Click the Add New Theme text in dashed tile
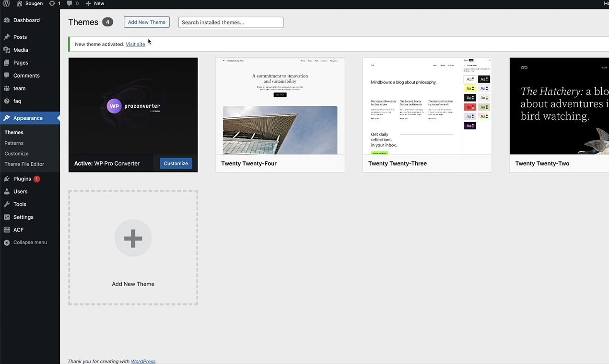Screen dimensions: 609x364 click(133, 284)
